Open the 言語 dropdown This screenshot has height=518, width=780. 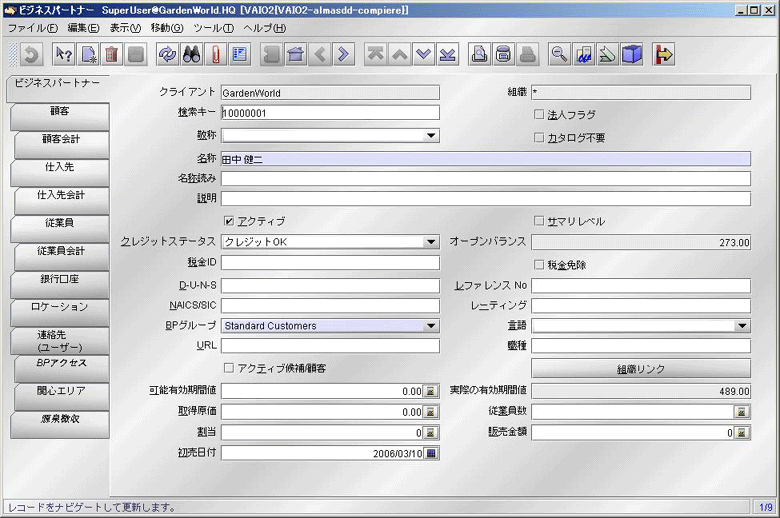point(742,326)
